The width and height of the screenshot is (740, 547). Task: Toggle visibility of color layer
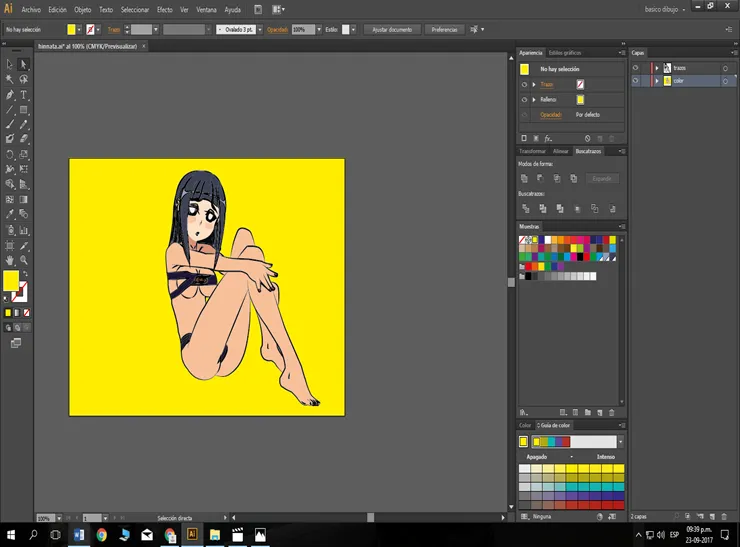[x=636, y=81]
